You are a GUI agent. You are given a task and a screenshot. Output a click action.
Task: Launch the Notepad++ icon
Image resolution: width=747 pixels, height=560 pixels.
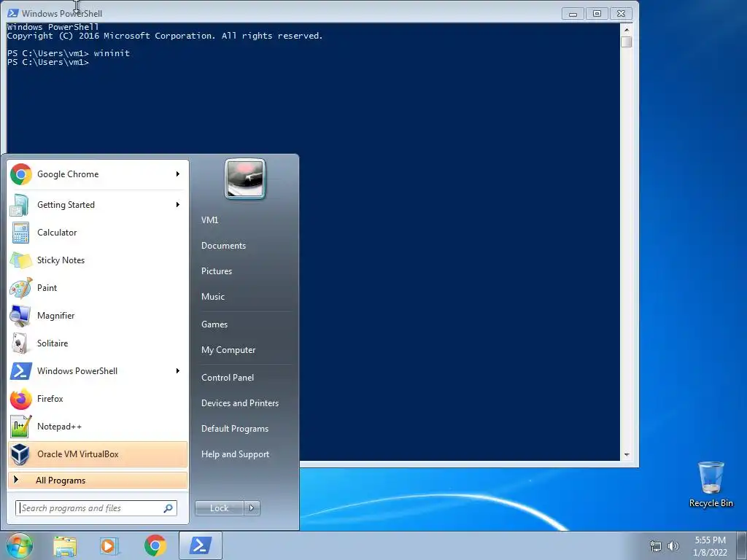(x=20, y=426)
